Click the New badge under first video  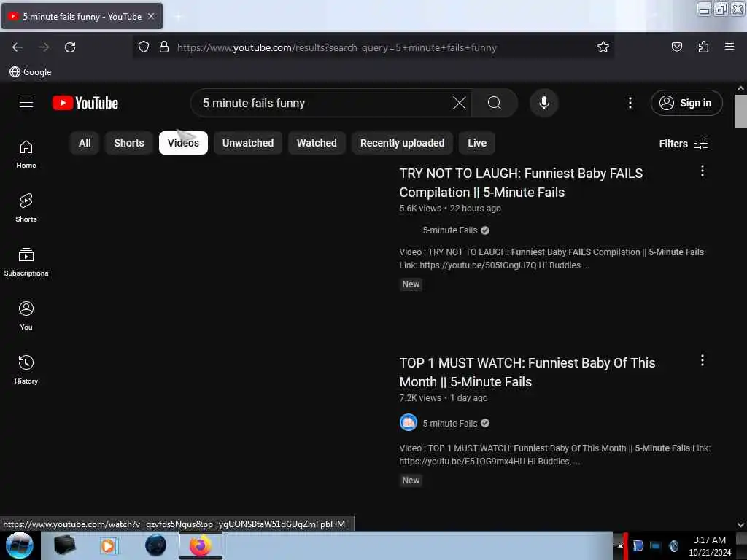pyautogui.click(x=411, y=284)
